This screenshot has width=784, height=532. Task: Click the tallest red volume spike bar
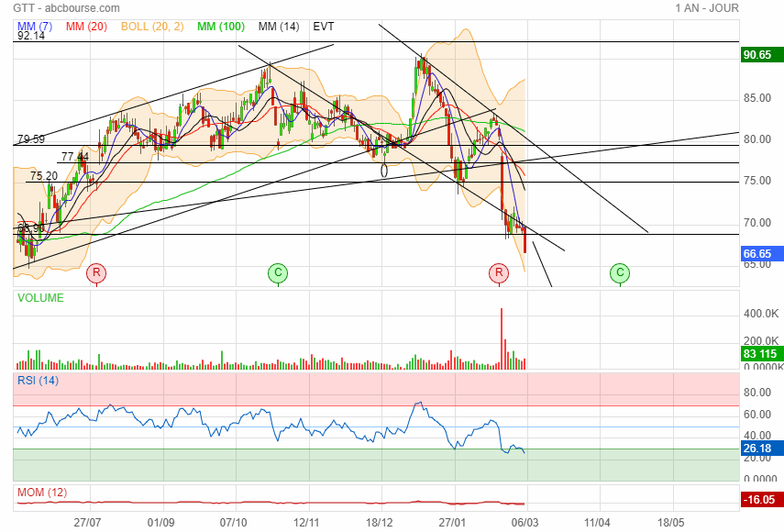pos(502,338)
